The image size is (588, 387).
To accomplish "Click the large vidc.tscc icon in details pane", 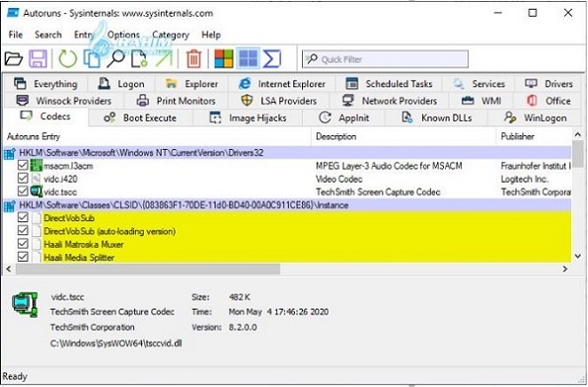I will click(x=25, y=305).
